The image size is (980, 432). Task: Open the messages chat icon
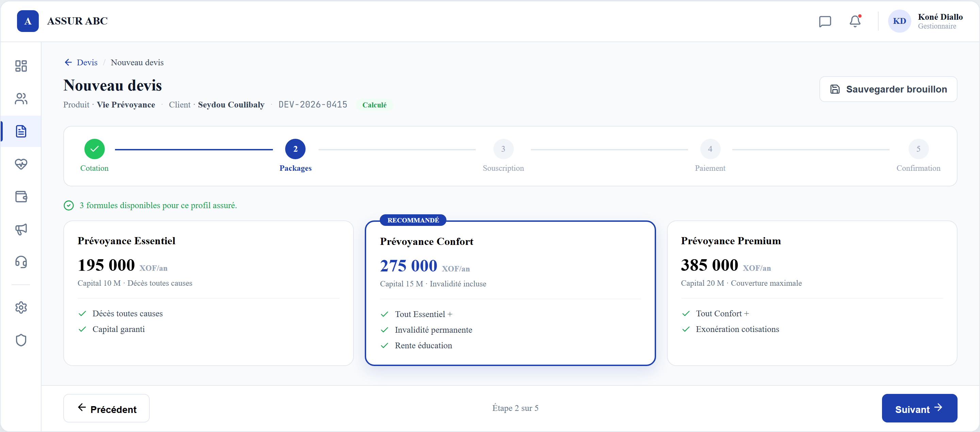[825, 21]
